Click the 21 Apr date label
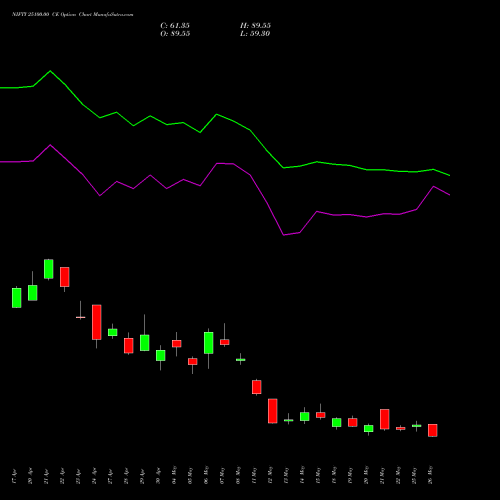The image size is (500, 500). (46, 476)
